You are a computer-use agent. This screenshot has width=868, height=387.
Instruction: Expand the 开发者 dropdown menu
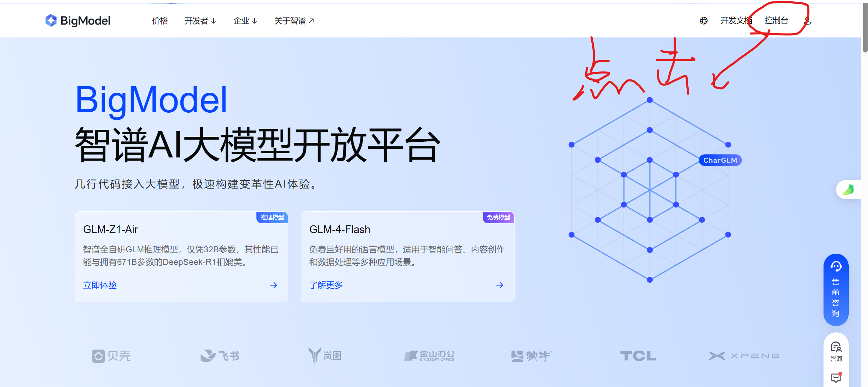point(200,21)
